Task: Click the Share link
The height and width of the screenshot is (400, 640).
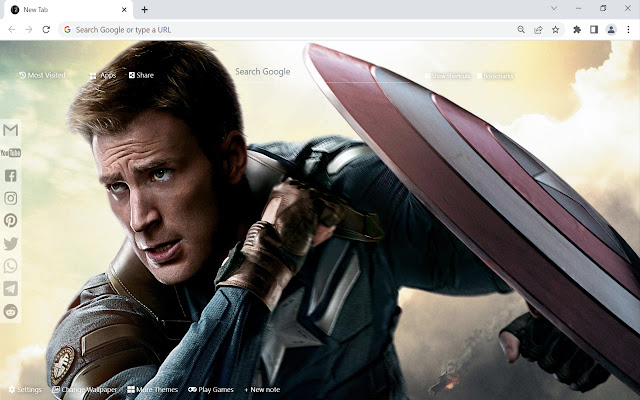Action: click(x=141, y=75)
